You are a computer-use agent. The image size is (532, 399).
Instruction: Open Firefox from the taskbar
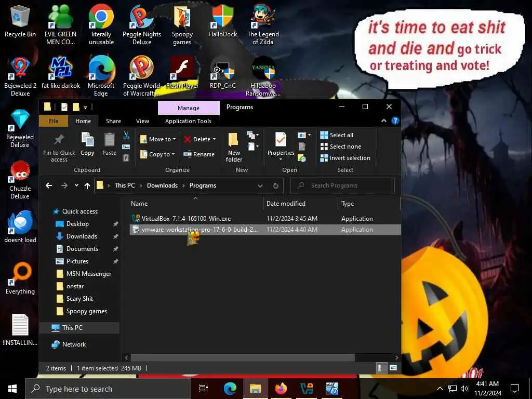click(x=281, y=389)
